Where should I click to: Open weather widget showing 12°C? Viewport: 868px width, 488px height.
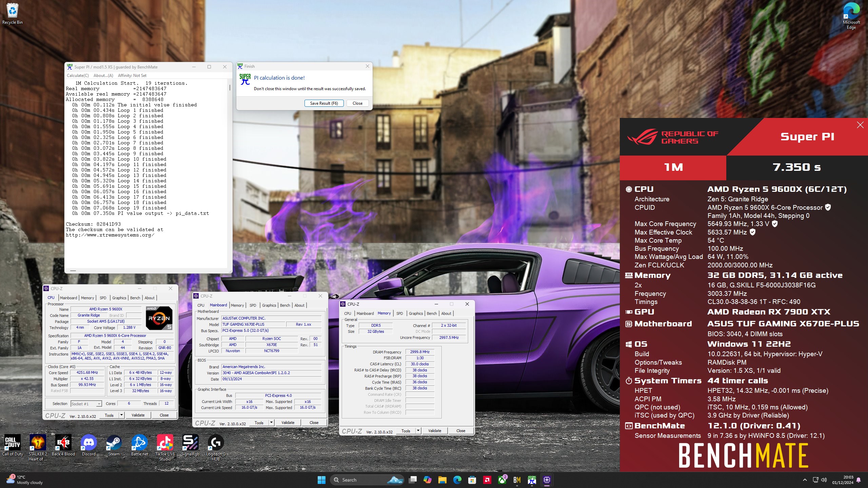24,480
